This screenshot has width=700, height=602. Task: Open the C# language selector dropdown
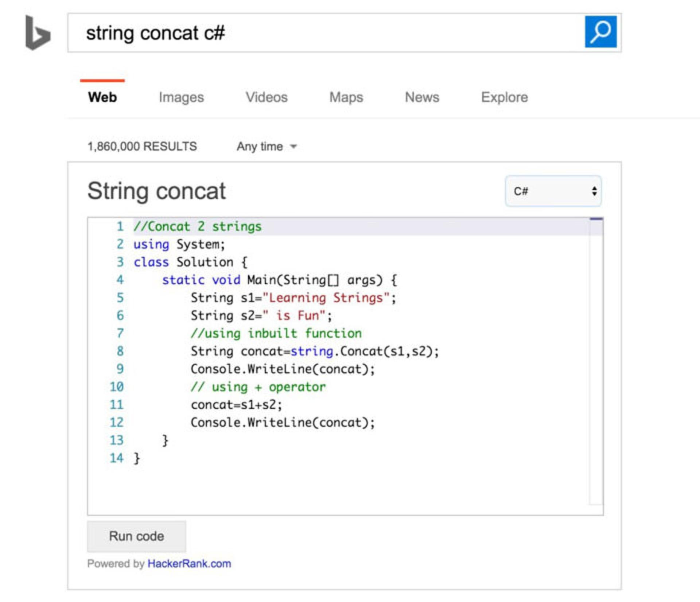click(x=553, y=191)
